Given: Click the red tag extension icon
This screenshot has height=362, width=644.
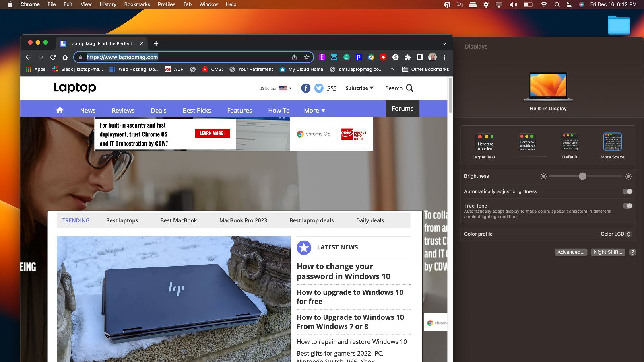Looking at the screenshot, I should [x=383, y=57].
